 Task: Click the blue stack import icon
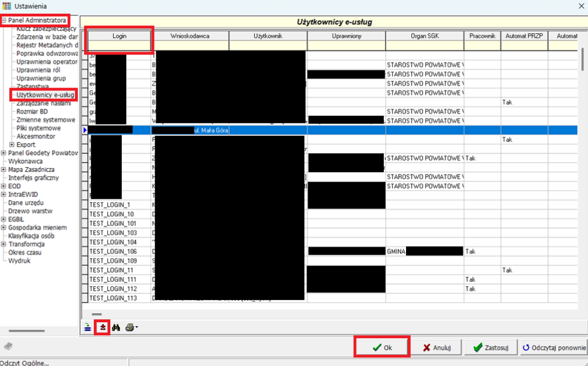88,327
